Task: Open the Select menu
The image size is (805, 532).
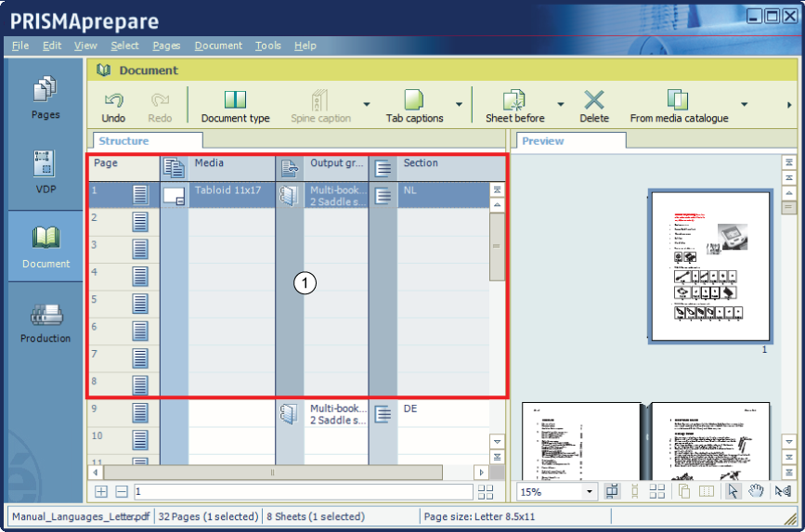Action: 124,45
